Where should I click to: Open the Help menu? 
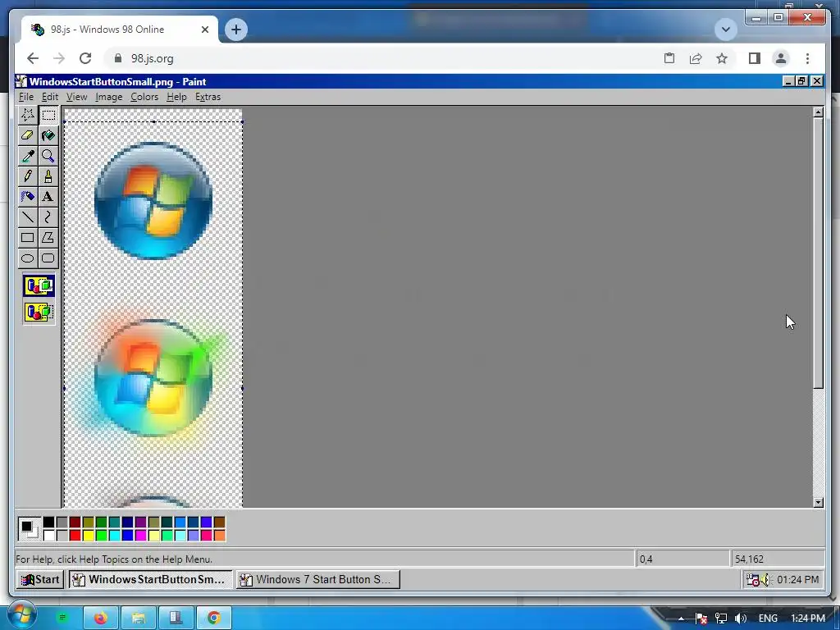coord(176,97)
